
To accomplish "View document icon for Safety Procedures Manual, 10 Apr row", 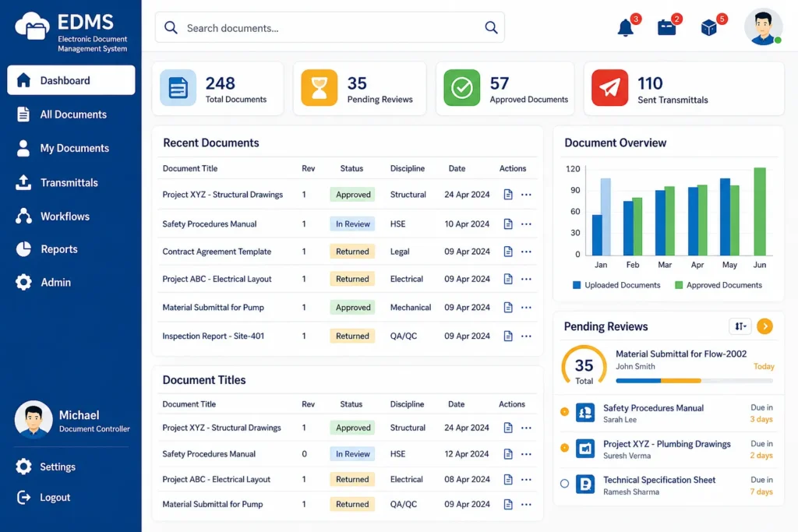I will click(x=508, y=224).
